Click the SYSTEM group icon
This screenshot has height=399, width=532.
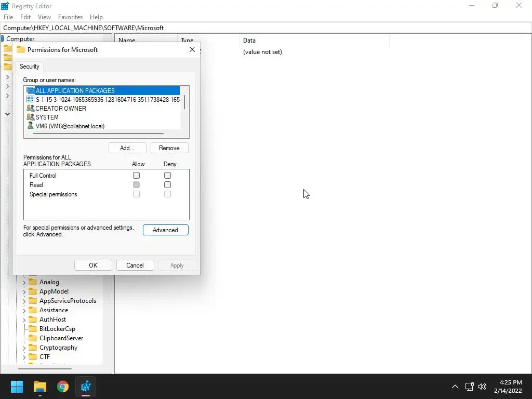(31, 117)
